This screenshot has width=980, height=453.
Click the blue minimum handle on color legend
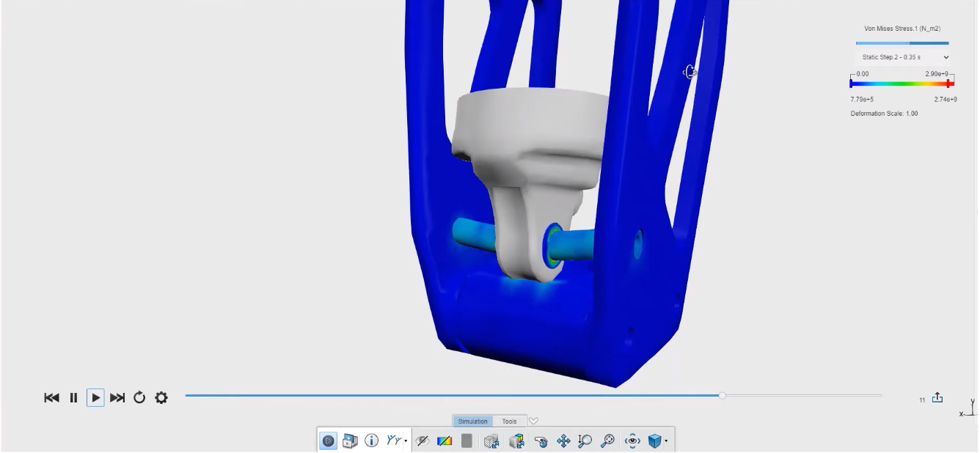[x=852, y=84]
